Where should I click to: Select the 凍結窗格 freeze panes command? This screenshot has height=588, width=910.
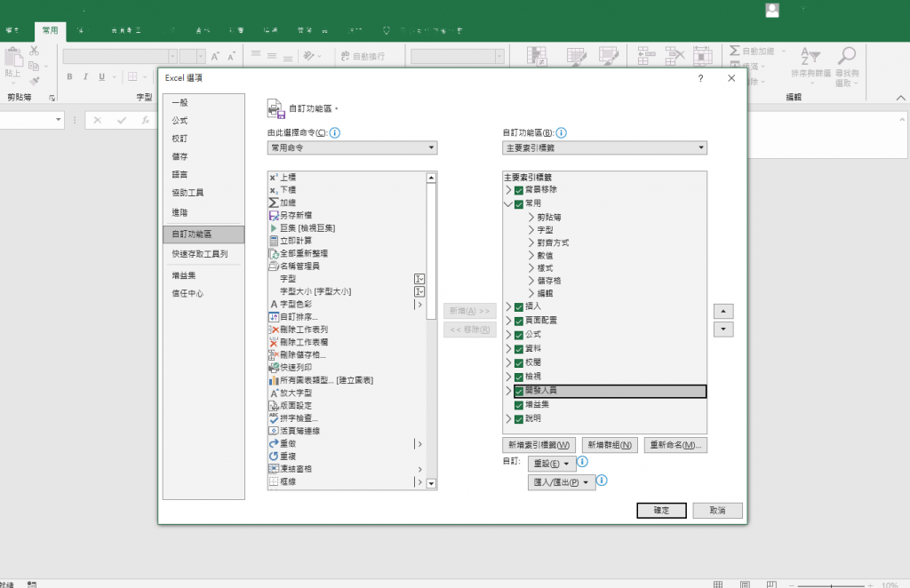pos(291,469)
